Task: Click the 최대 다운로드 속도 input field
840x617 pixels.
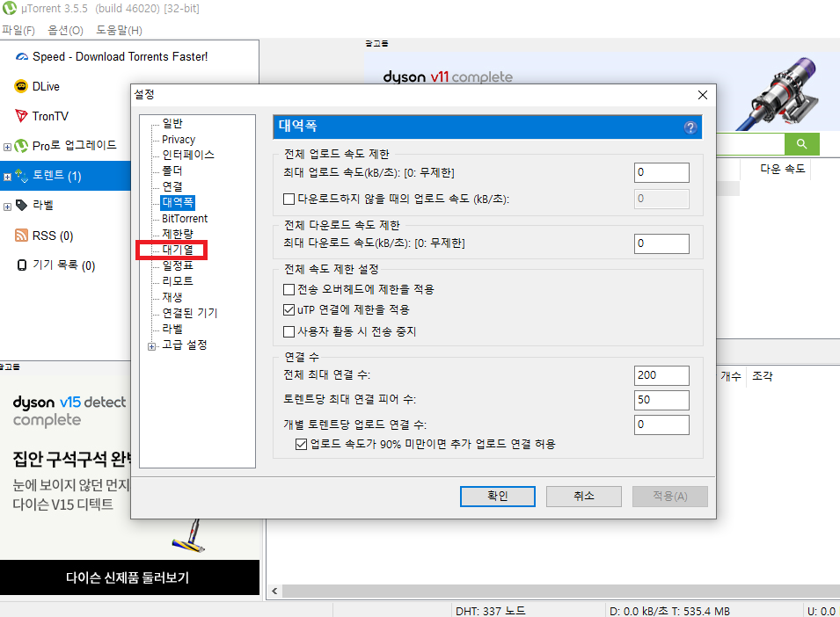Action: [661, 243]
